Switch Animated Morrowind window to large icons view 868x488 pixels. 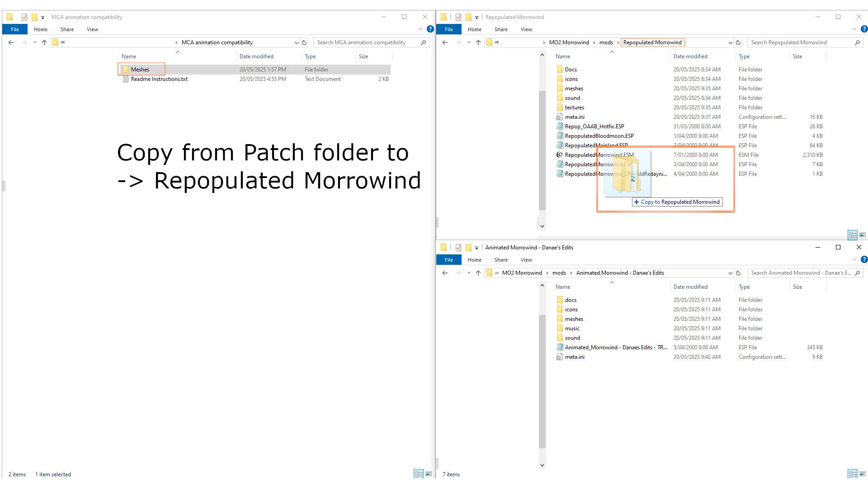coord(863,474)
